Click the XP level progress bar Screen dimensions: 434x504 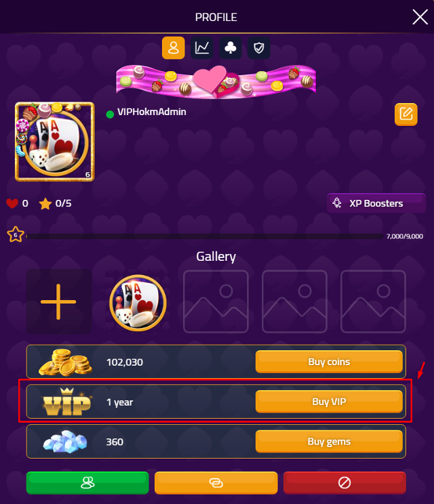pyautogui.click(x=205, y=236)
